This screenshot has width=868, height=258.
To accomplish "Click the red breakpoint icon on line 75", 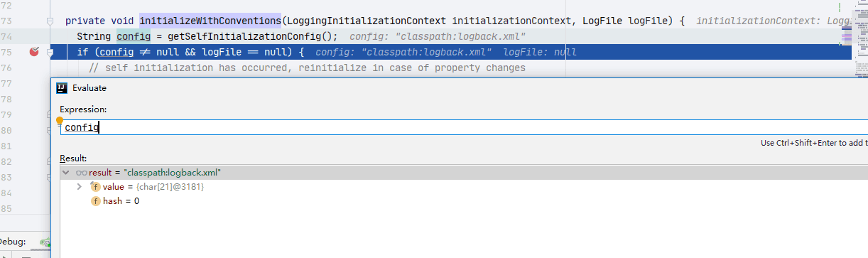I will point(34,52).
